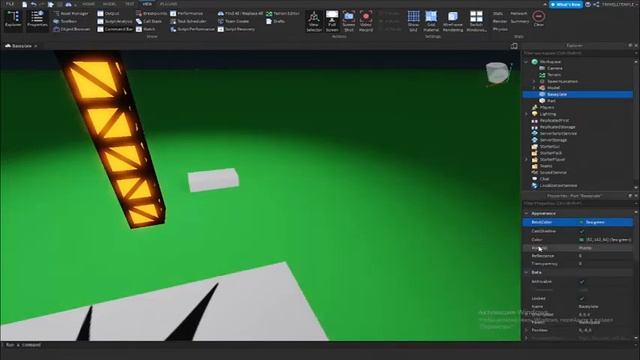The image size is (640, 360).
Task: Switch to the HOME ribbon tab
Action: tap(89, 4)
